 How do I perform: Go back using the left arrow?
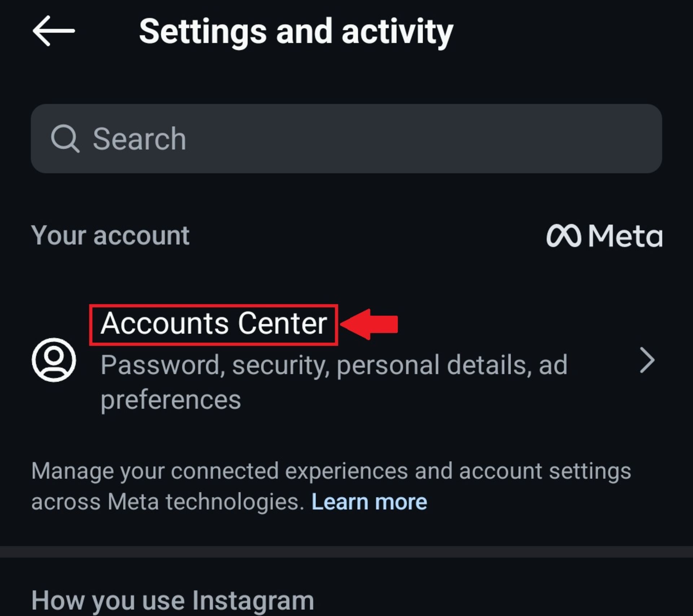click(54, 31)
